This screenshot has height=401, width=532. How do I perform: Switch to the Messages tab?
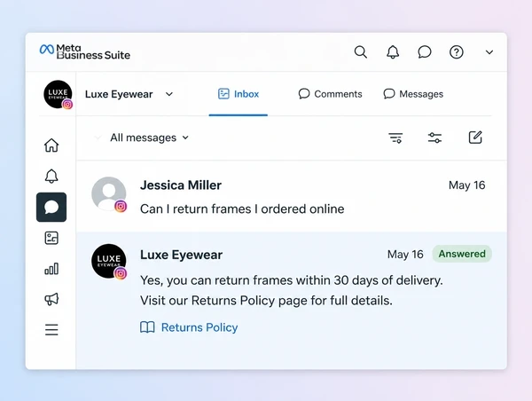click(x=413, y=94)
